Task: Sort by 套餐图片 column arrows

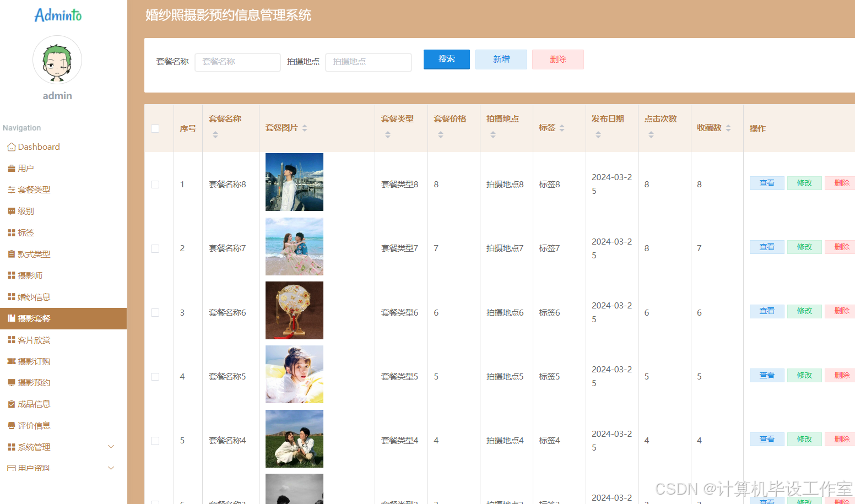Action: [305, 128]
